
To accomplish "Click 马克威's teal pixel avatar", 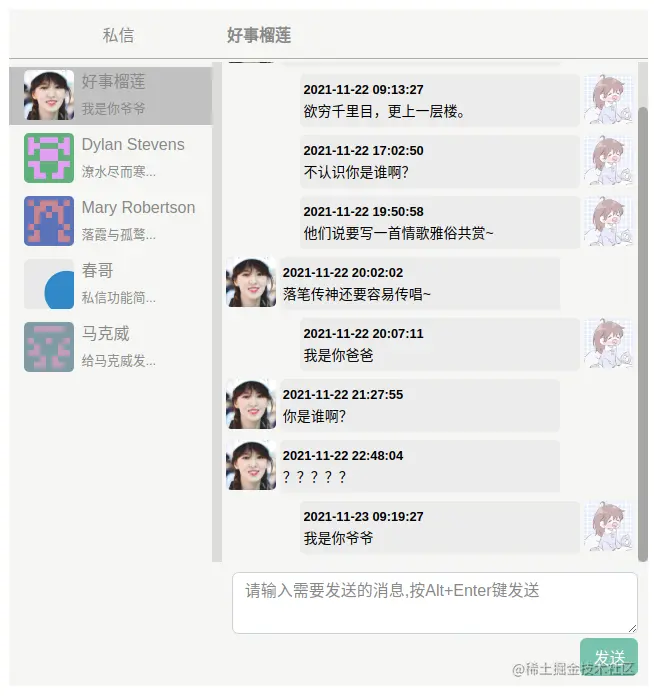I will pyautogui.click(x=49, y=347).
